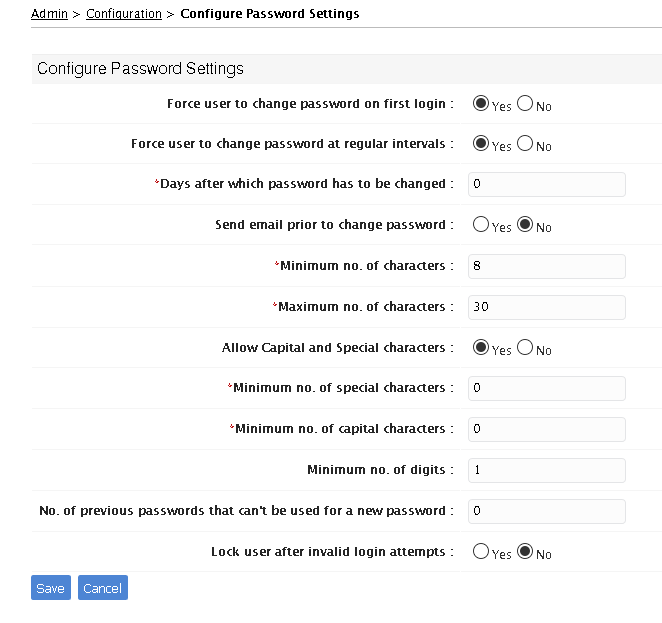This screenshot has height=623, width=662.
Task: Focus the Minimum no. of special characters field
Action: coord(546,388)
